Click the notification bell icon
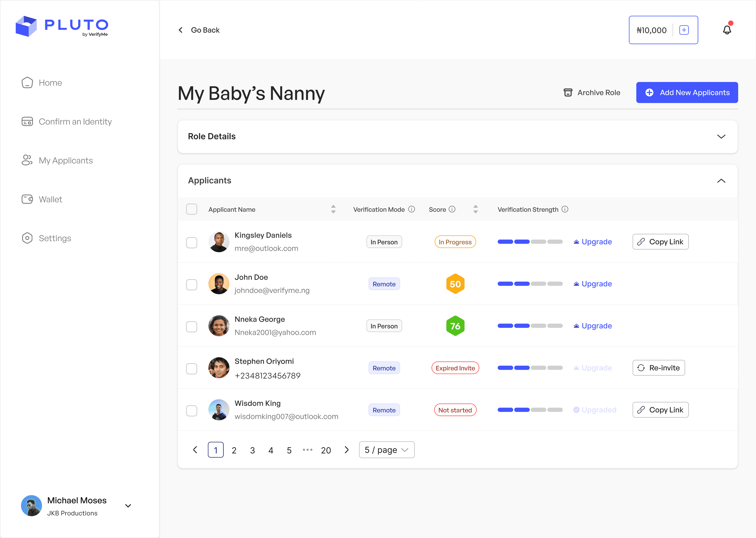 726,30
